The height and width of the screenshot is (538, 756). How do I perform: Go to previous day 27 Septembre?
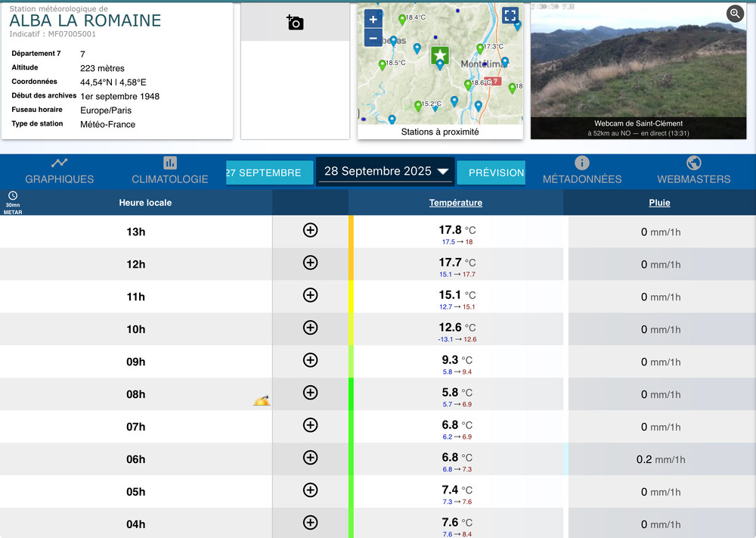(x=269, y=173)
